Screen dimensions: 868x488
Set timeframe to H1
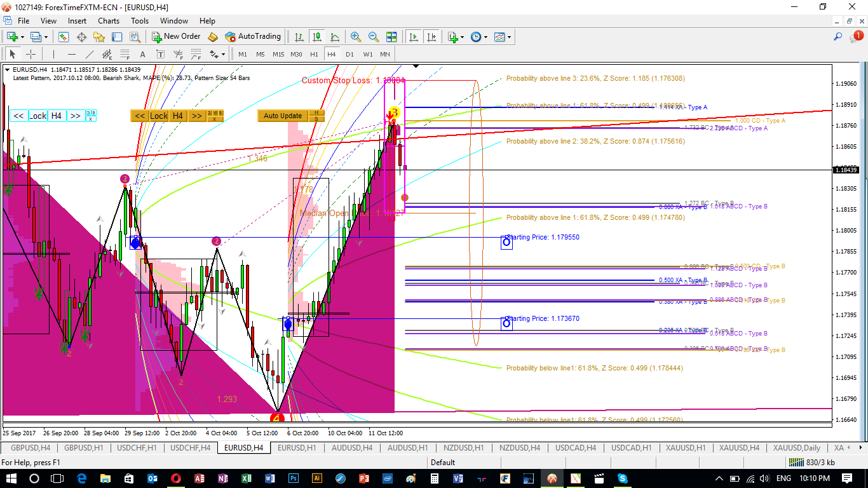[x=314, y=54]
